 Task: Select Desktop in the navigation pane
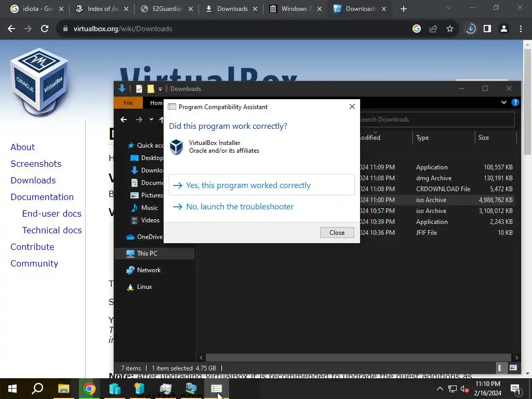[147, 158]
